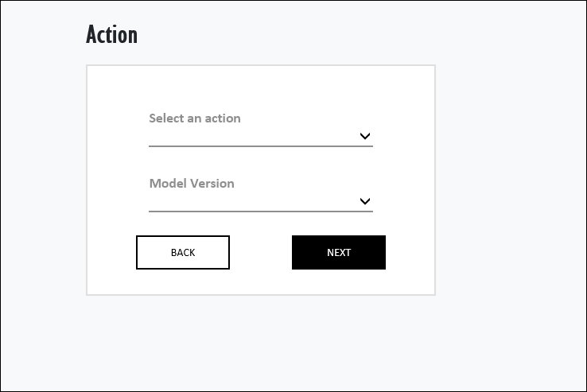This screenshot has height=392, width=587.
Task: Focus the Model Version field underline
Action: point(260,212)
